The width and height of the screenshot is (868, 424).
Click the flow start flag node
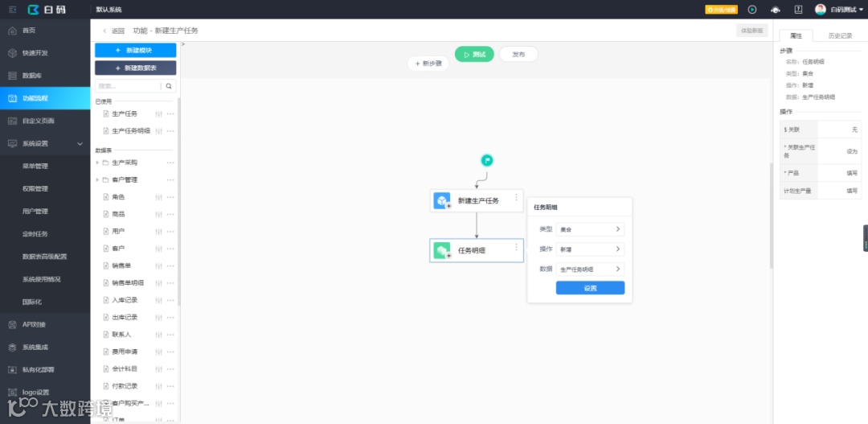(486, 161)
